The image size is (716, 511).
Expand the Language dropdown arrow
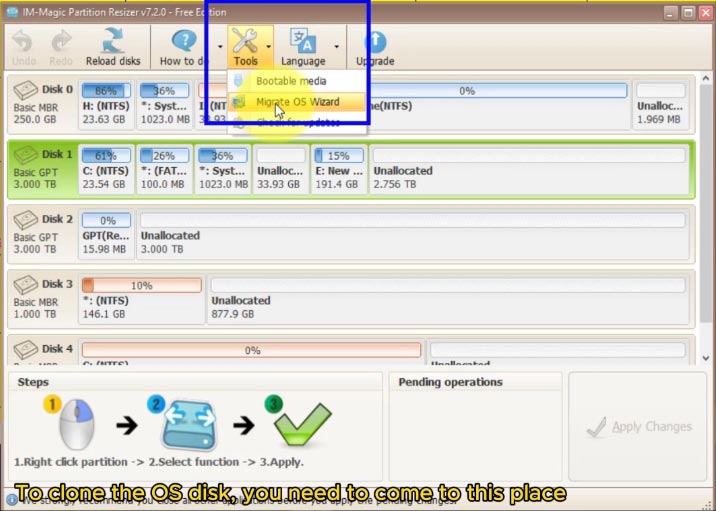(x=337, y=47)
